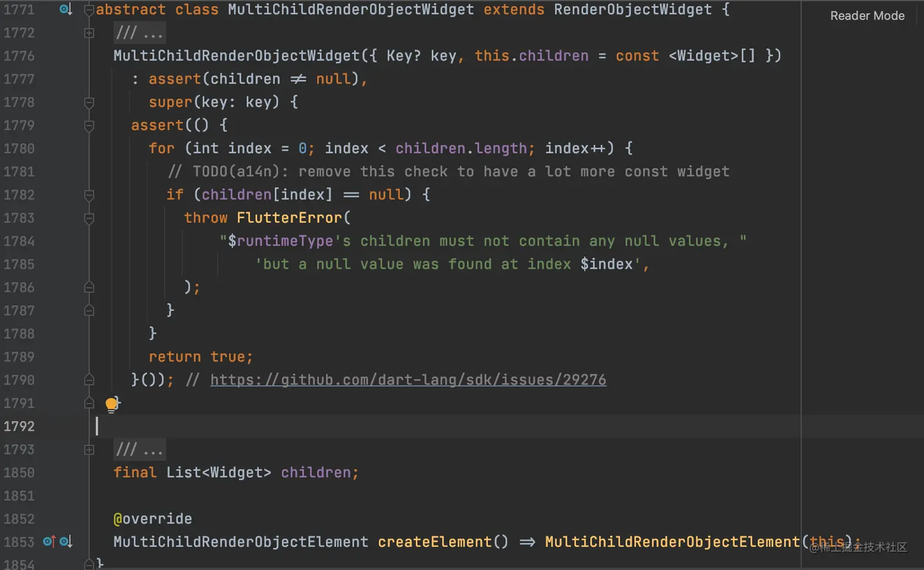Click 'const <Widget>[]' default value

click(686, 56)
